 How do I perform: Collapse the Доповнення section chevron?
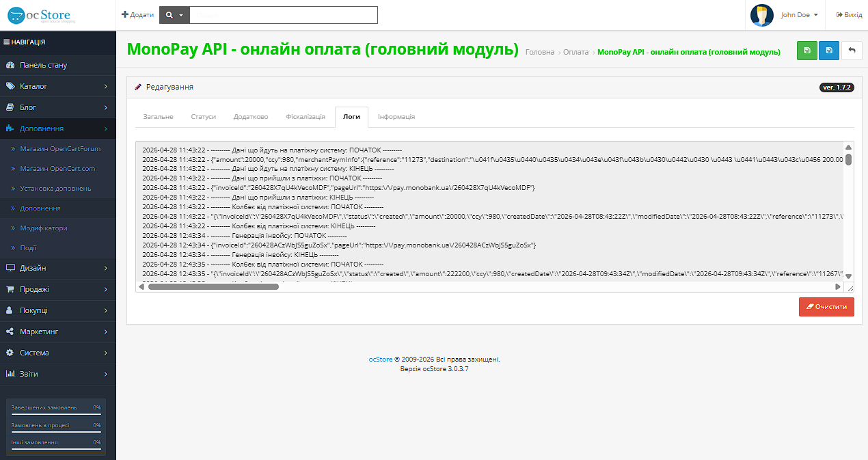(106, 128)
